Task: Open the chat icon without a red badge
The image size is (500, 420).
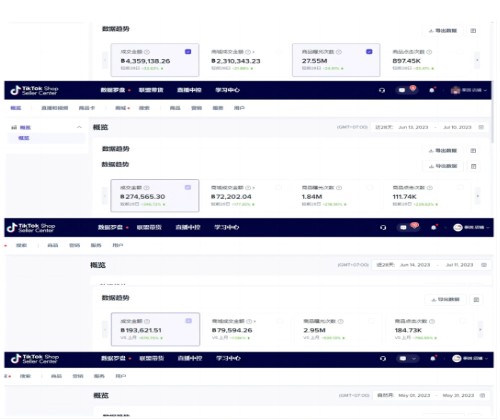Action: pos(403,358)
